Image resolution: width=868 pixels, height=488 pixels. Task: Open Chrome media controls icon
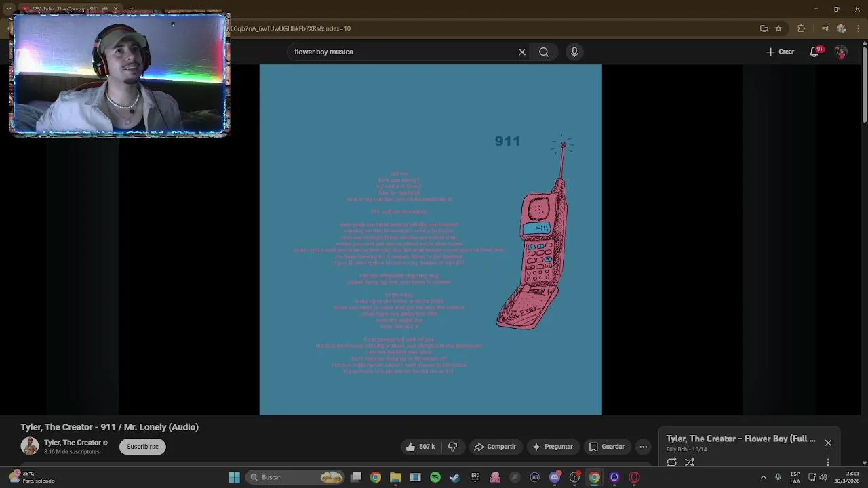825,28
